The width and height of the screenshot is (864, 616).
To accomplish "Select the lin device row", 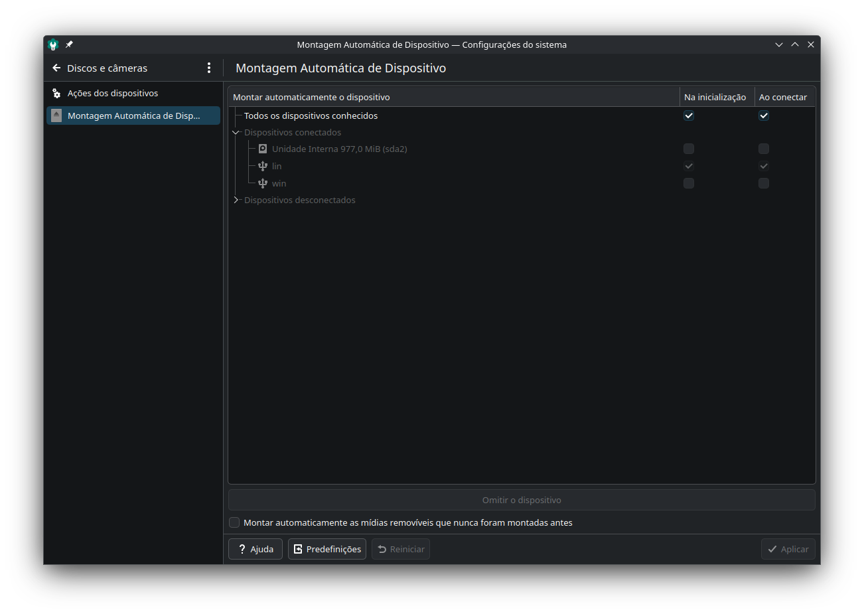I will point(522,166).
